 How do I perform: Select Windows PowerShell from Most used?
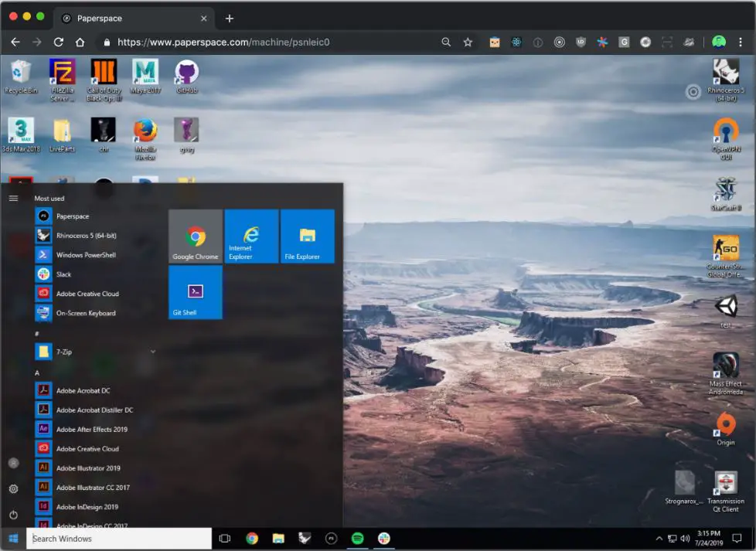tap(85, 255)
